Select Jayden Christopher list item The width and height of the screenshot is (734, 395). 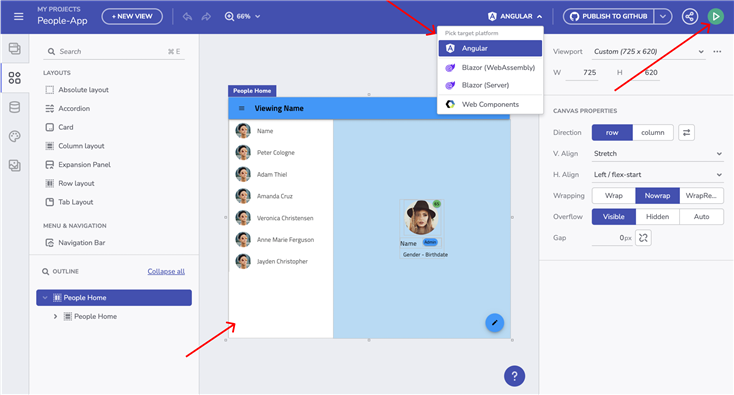(x=281, y=262)
